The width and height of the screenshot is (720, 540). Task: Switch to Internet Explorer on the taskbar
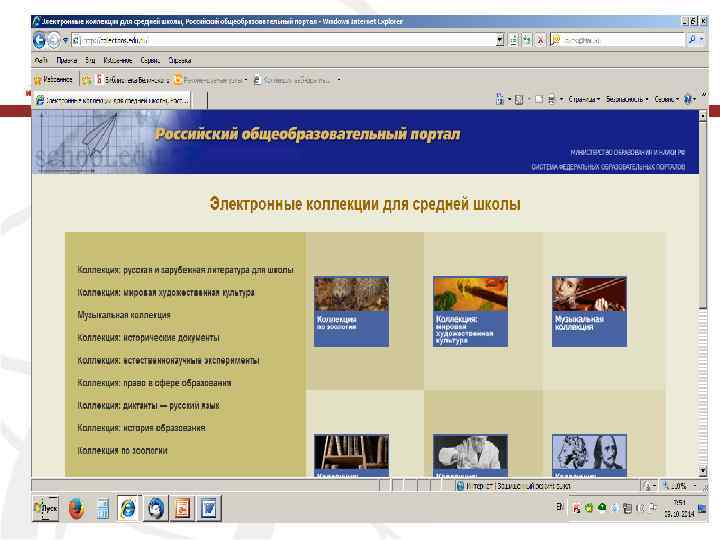128,508
